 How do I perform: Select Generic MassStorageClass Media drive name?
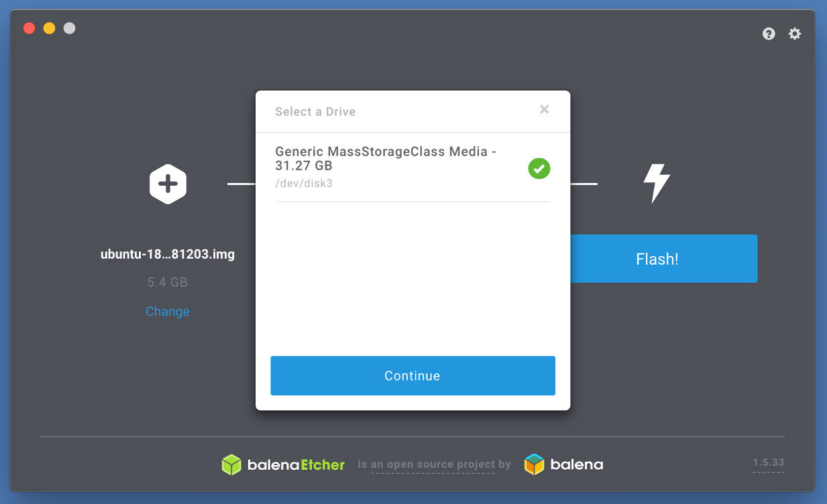tap(386, 158)
